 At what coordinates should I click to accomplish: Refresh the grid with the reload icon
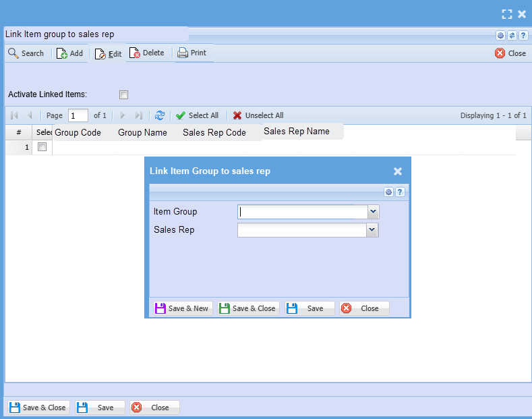160,115
